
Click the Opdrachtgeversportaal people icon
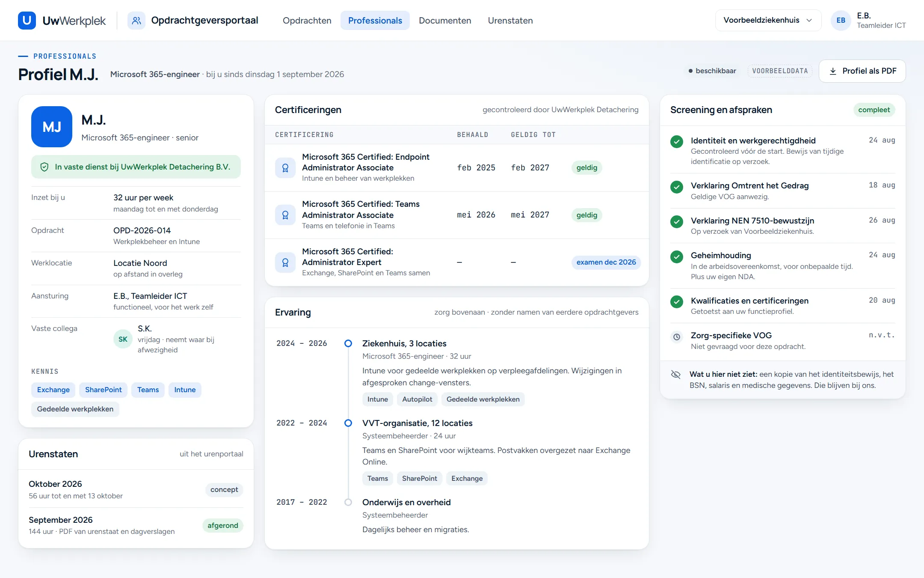pyautogui.click(x=136, y=20)
